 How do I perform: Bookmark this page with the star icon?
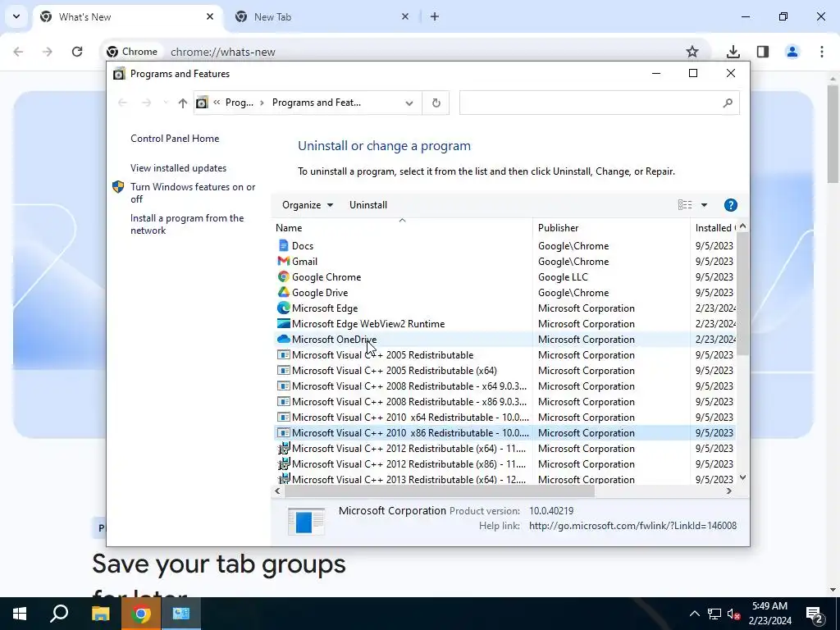pyautogui.click(x=692, y=52)
